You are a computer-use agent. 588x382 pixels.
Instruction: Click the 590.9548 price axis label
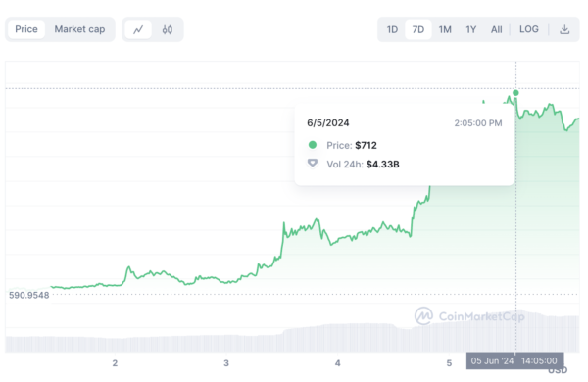[x=28, y=295]
